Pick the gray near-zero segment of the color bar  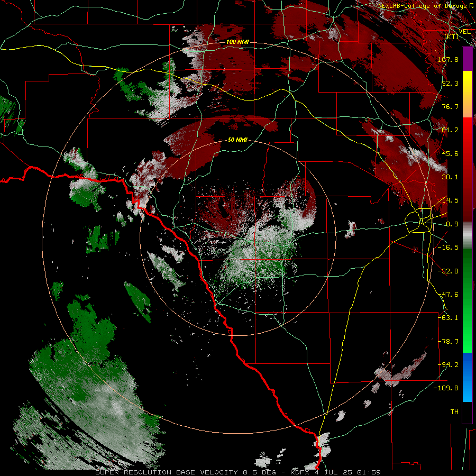[467, 235]
